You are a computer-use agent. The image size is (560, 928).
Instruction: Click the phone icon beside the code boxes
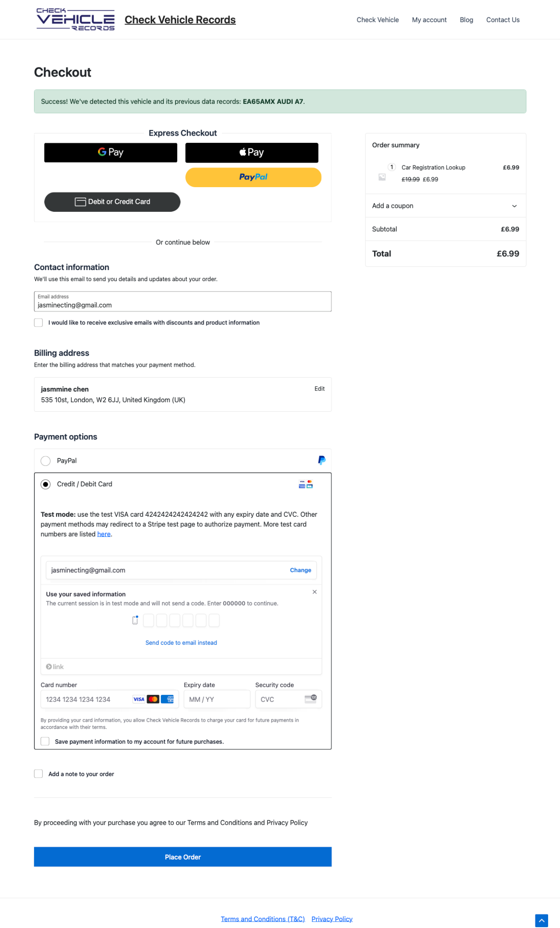pyautogui.click(x=135, y=620)
